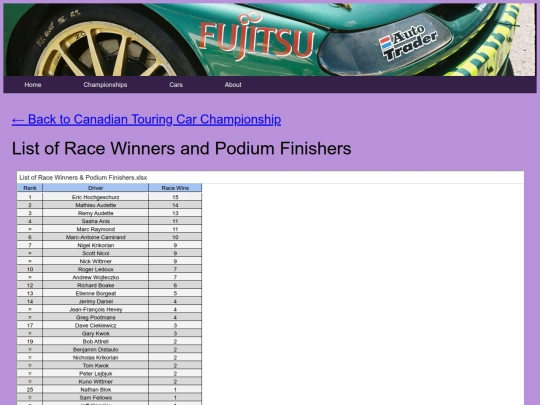Click the 5 wins cell for Etienne Borgeat

point(175,293)
